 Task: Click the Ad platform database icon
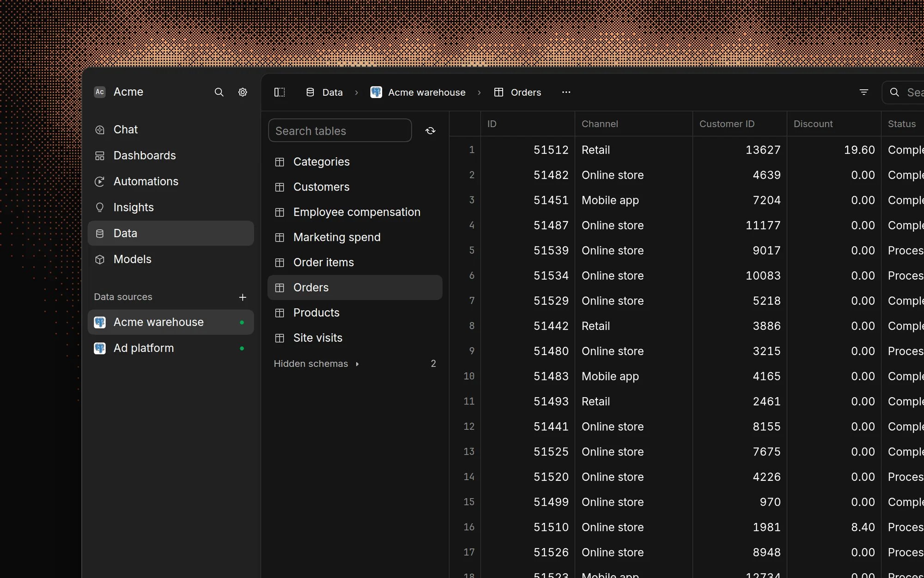point(100,348)
